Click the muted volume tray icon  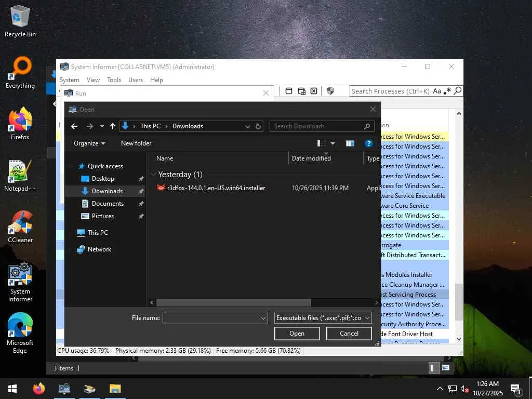464,389
